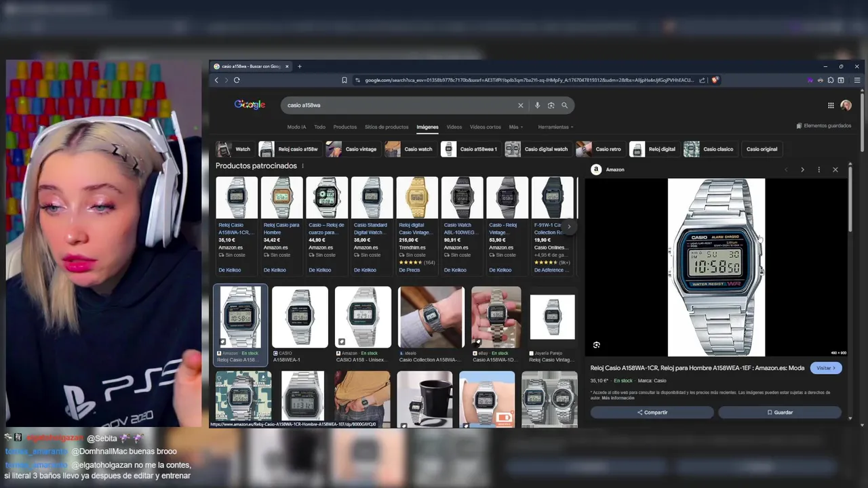The height and width of the screenshot is (488, 868).
Task: Open the browser hamburger menu
Action: (857, 80)
